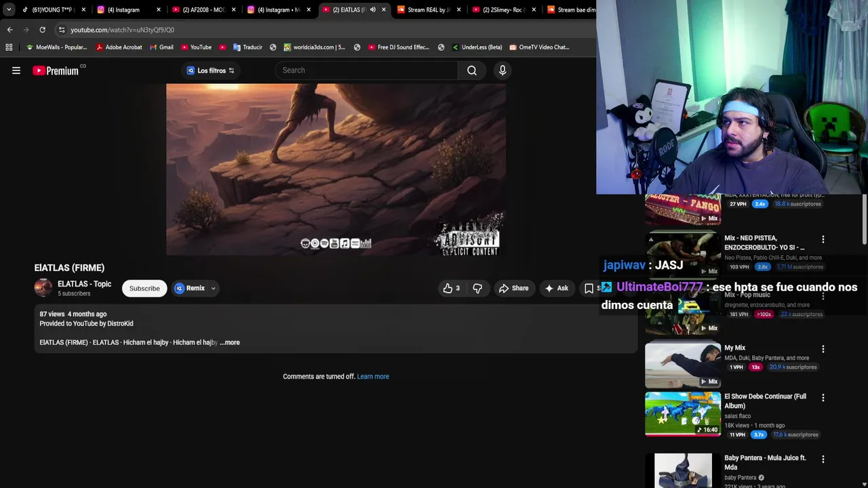Reload the current page
Screen dimensions: 868x488
pos(42,30)
